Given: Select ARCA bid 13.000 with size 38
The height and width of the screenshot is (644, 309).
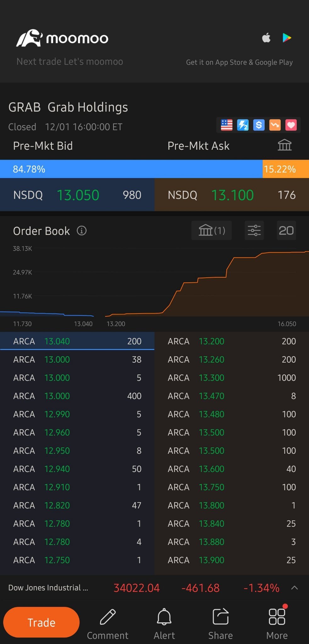Looking at the screenshot, I should click(x=77, y=359).
